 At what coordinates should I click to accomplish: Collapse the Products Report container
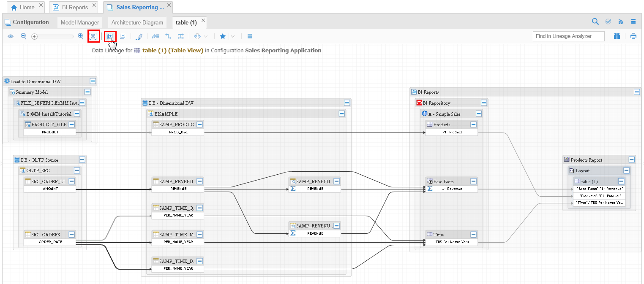coord(632,159)
